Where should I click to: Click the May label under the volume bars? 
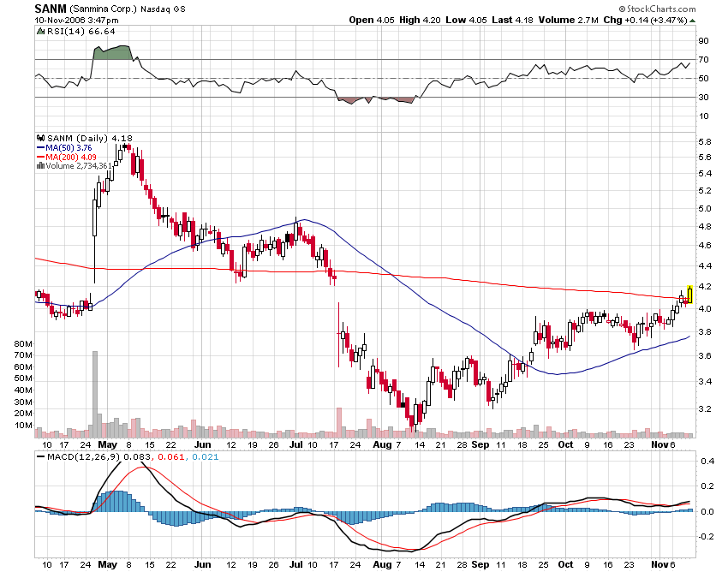pyautogui.click(x=107, y=444)
